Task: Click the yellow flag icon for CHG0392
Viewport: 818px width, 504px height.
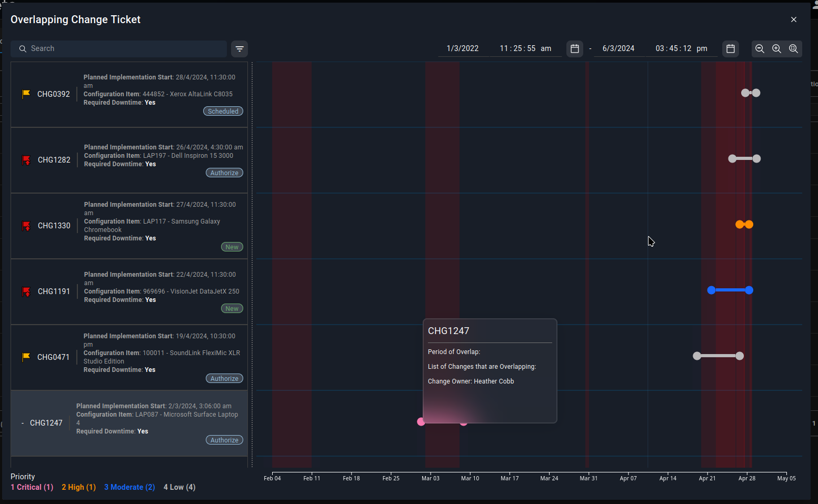Action: (26, 94)
